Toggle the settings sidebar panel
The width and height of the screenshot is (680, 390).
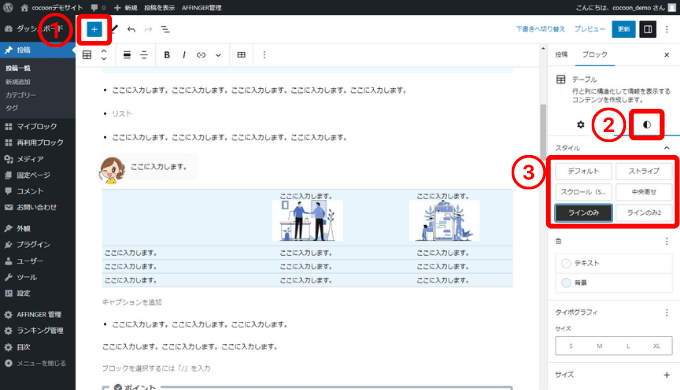647,29
